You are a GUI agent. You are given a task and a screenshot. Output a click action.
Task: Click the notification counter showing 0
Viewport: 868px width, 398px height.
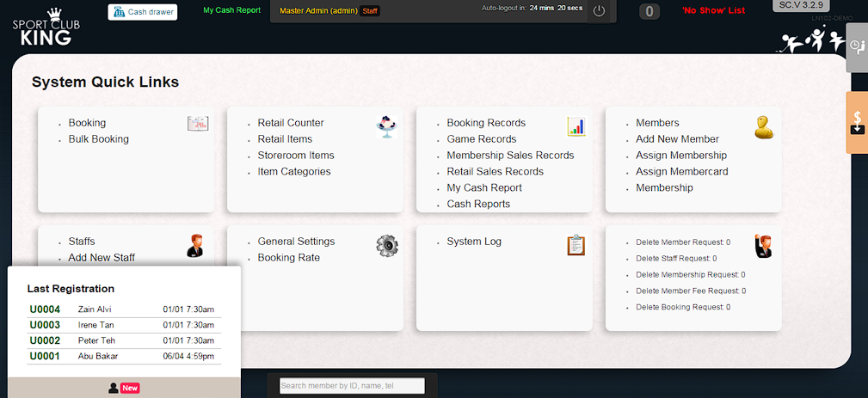(x=649, y=12)
